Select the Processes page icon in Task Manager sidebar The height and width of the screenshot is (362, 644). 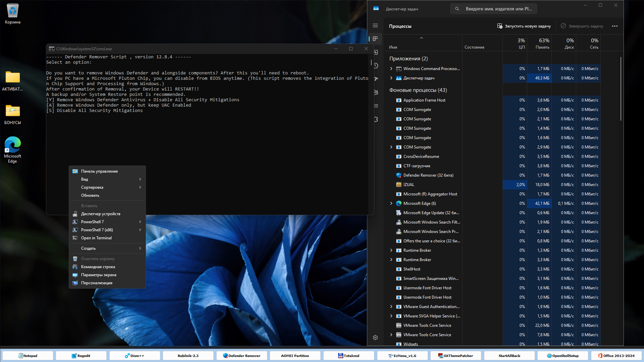click(375, 39)
